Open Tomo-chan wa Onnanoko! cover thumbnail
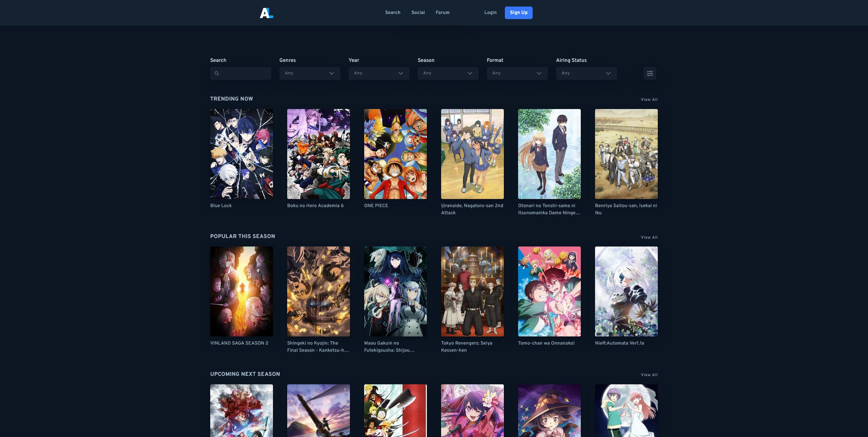 tap(549, 291)
